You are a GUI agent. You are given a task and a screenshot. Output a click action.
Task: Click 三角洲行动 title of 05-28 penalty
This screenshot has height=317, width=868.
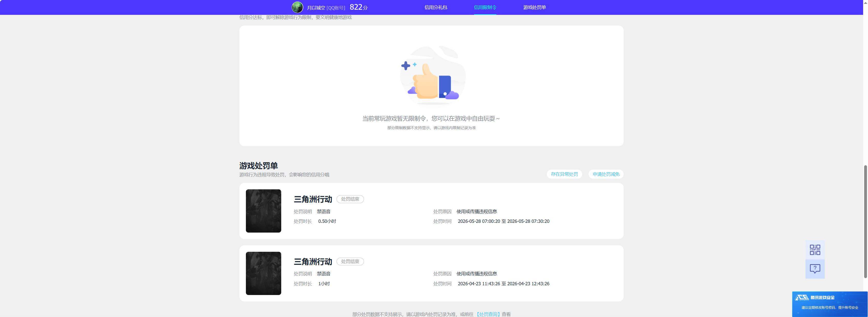click(x=313, y=199)
